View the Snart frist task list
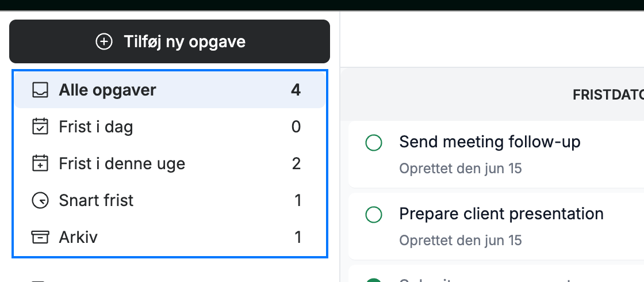 [170, 201]
